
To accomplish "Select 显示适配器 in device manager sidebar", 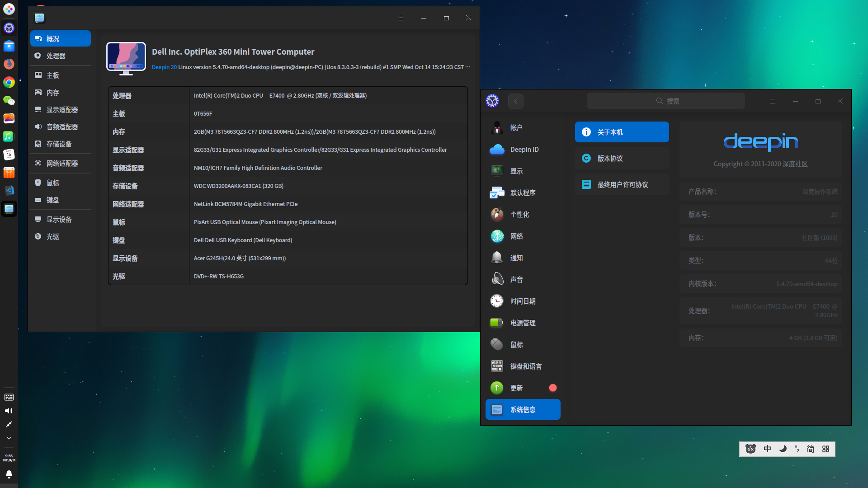I will [x=62, y=110].
